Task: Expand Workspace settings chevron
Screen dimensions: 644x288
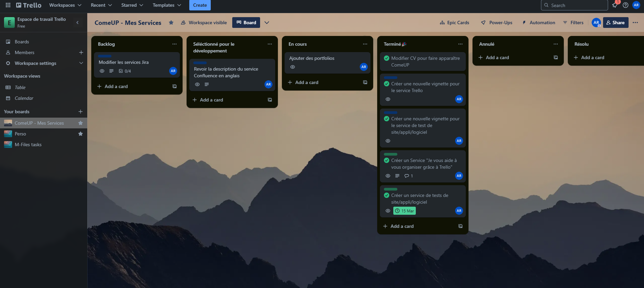Action: click(x=81, y=63)
